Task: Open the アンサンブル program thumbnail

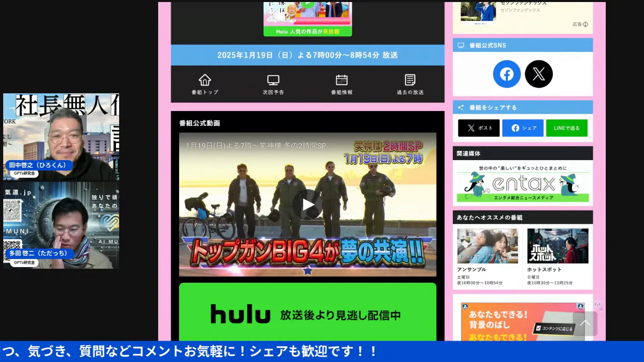Action: pyautogui.click(x=487, y=246)
